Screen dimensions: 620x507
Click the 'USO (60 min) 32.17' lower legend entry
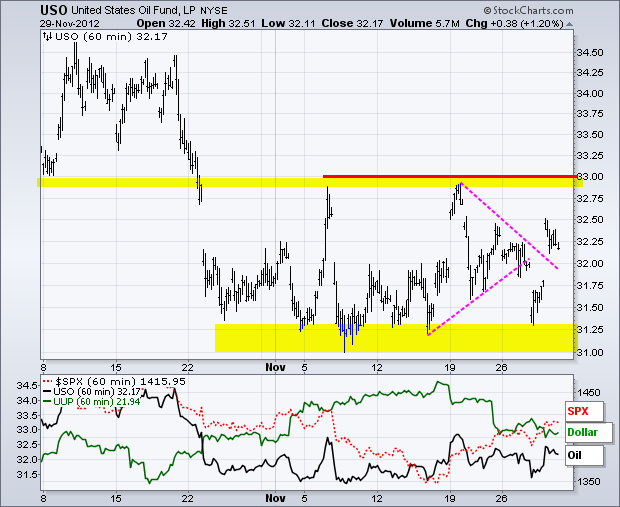pyautogui.click(x=92, y=392)
